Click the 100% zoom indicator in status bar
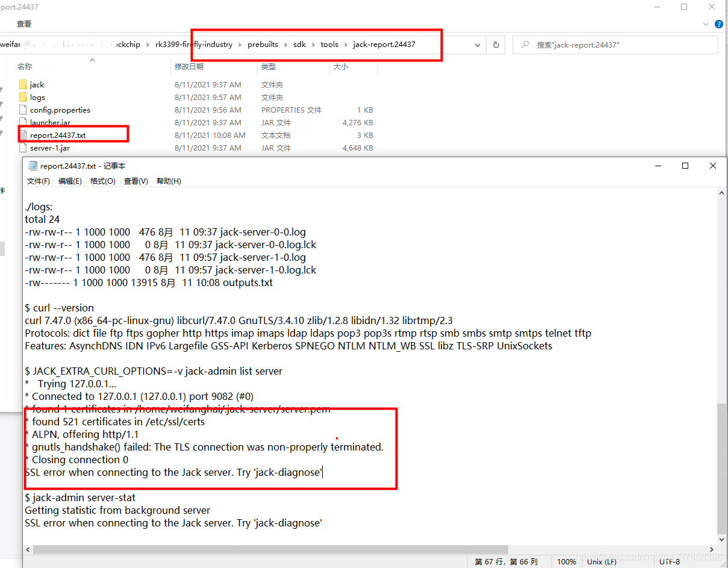Viewport: 728px width, 568px height. pyautogui.click(x=566, y=561)
